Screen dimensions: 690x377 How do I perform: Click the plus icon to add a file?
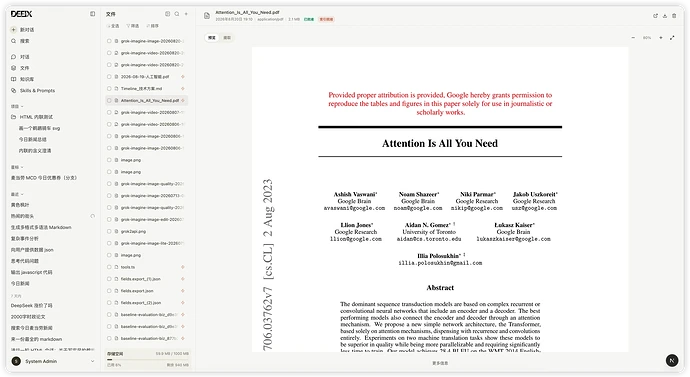[186, 14]
